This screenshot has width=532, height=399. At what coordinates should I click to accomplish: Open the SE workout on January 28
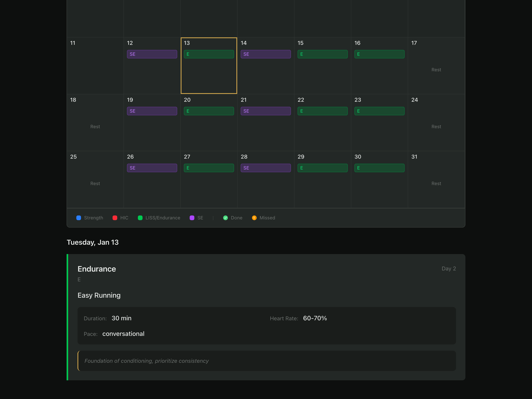(x=266, y=168)
